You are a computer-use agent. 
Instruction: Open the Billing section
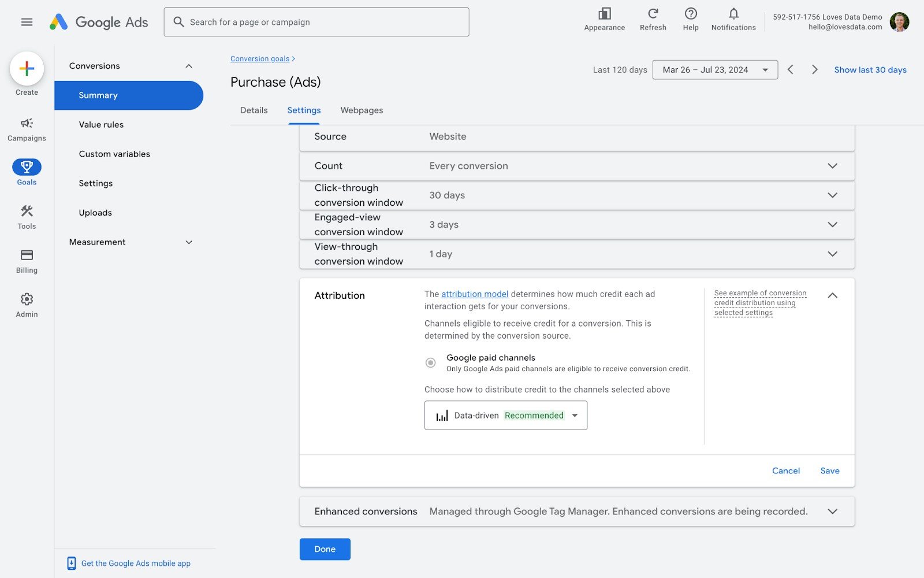click(x=27, y=261)
